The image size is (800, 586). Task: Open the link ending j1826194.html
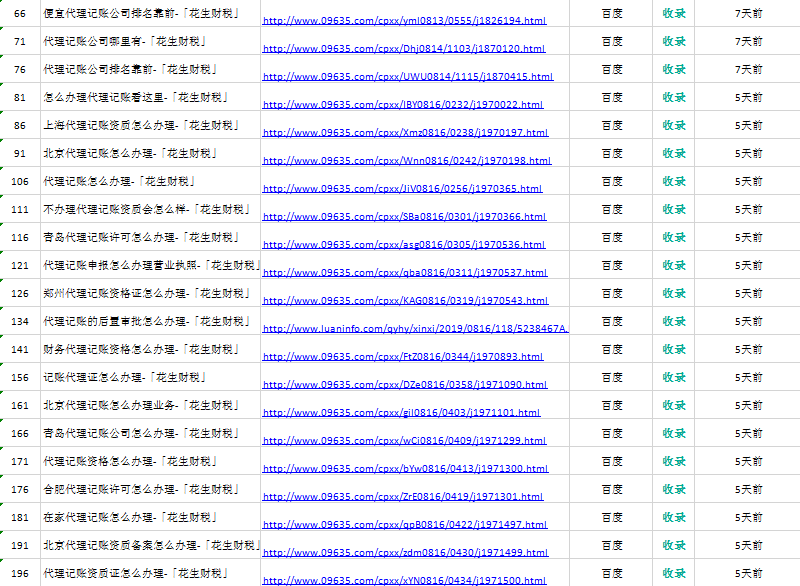(x=404, y=21)
